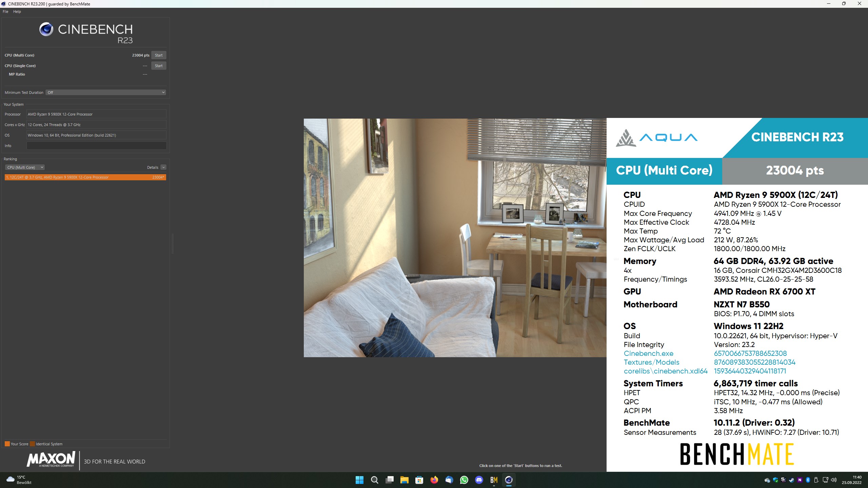Click the 23004 pts score in the BenchMate panel
Screen dimensions: 868x488
(795, 170)
